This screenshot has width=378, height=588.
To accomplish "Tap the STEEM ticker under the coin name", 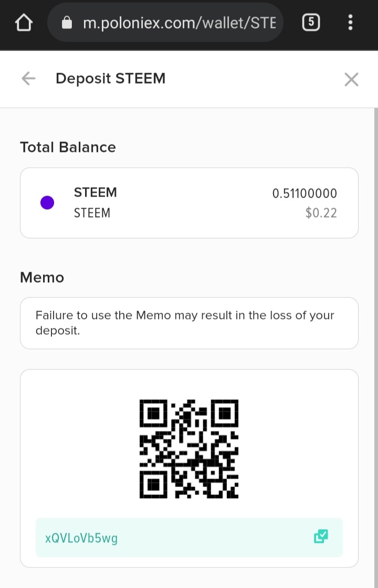I will pos(92,213).
